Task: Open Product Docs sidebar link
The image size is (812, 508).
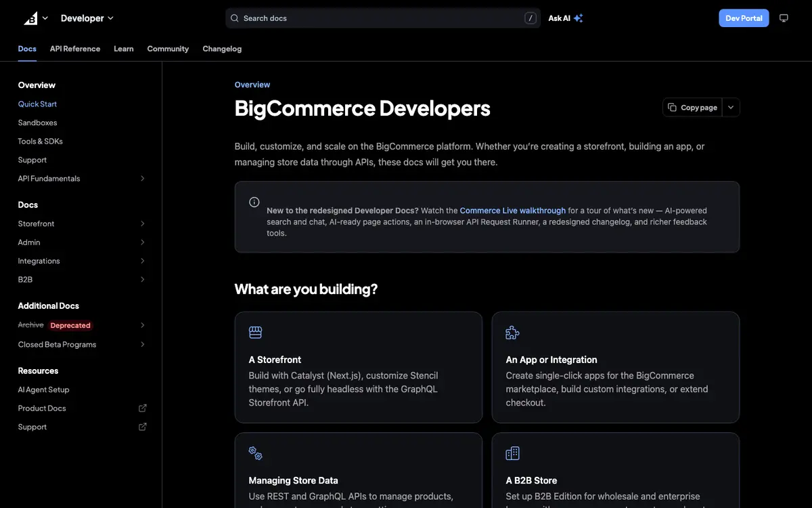Action: [42, 408]
